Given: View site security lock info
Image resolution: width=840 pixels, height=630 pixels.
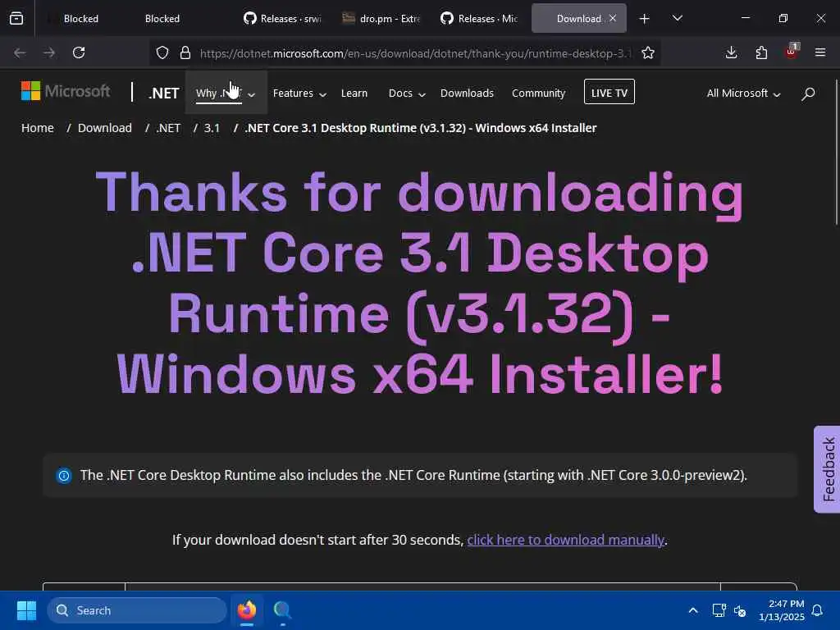Looking at the screenshot, I should tap(185, 52).
